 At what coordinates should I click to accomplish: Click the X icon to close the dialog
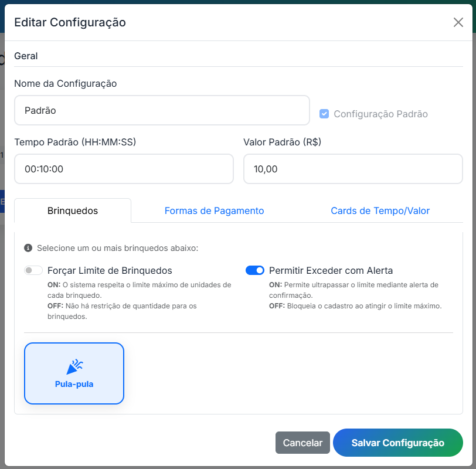pos(459,22)
